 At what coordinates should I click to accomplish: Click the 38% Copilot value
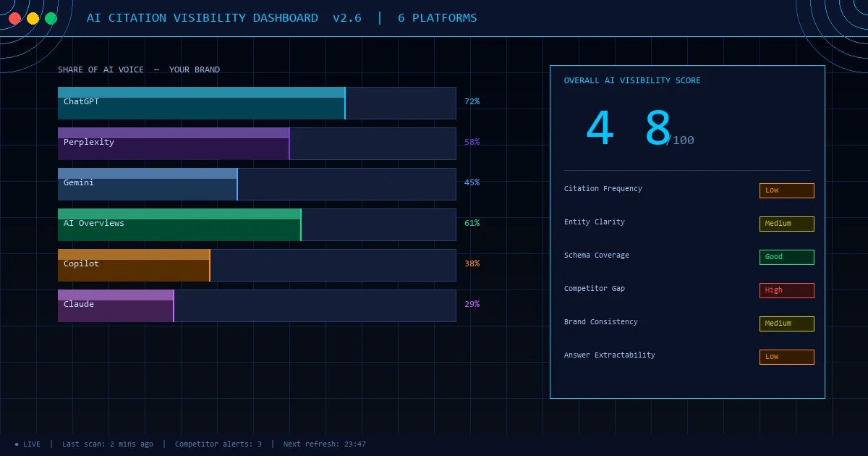tap(472, 263)
